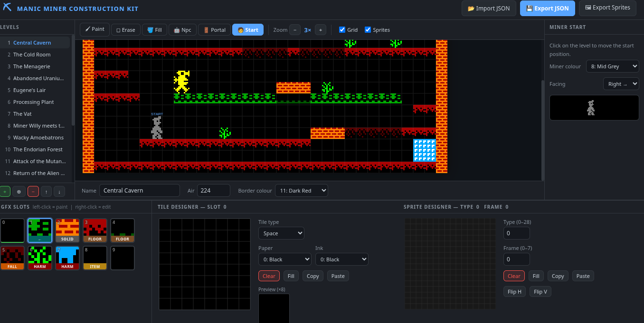Open the Tile type dropdown
644x323 pixels.
click(x=281, y=233)
